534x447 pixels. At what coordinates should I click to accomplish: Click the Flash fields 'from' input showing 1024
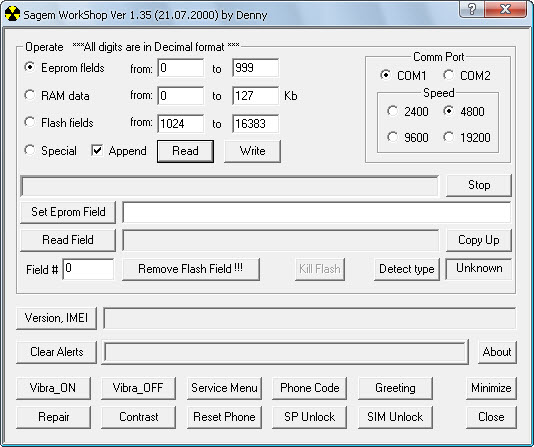coord(181,124)
